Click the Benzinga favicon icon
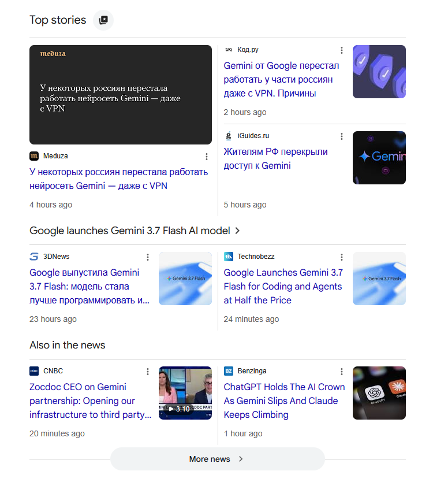The height and width of the screenshot is (482, 448). pyautogui.click(x=229, y=371)
